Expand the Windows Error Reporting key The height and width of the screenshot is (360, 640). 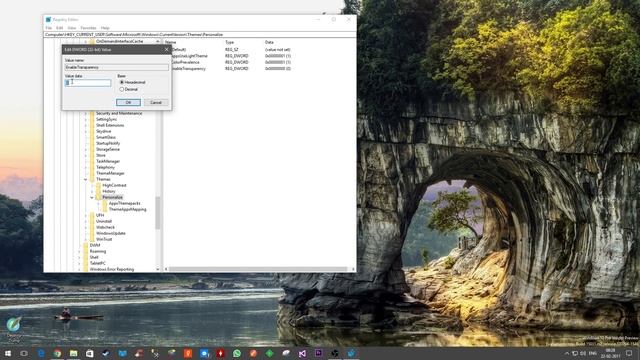point(79,269)
